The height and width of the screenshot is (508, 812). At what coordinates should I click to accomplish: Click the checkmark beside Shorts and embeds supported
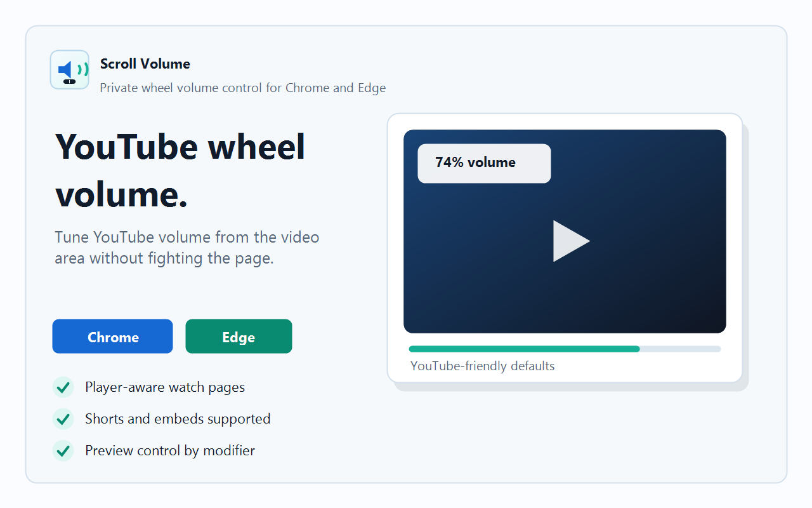pyautogui.click(x=63, y=418)
